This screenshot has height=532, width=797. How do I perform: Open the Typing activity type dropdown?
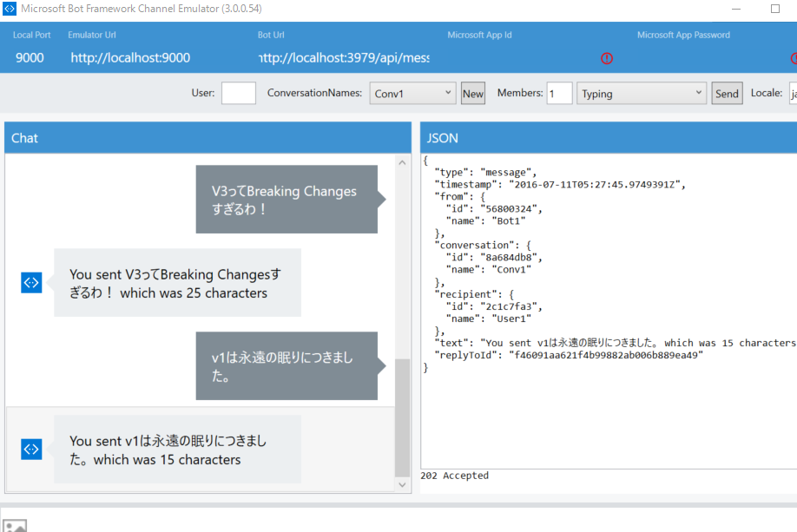tap(641, 94)
